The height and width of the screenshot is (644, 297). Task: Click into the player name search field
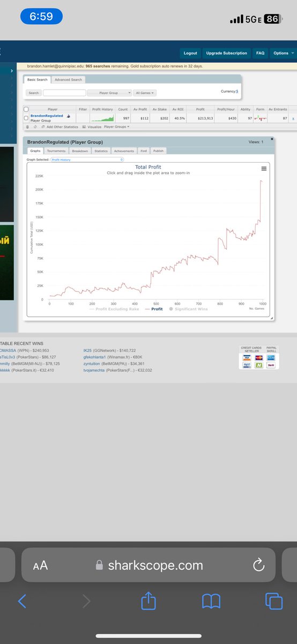64,93
